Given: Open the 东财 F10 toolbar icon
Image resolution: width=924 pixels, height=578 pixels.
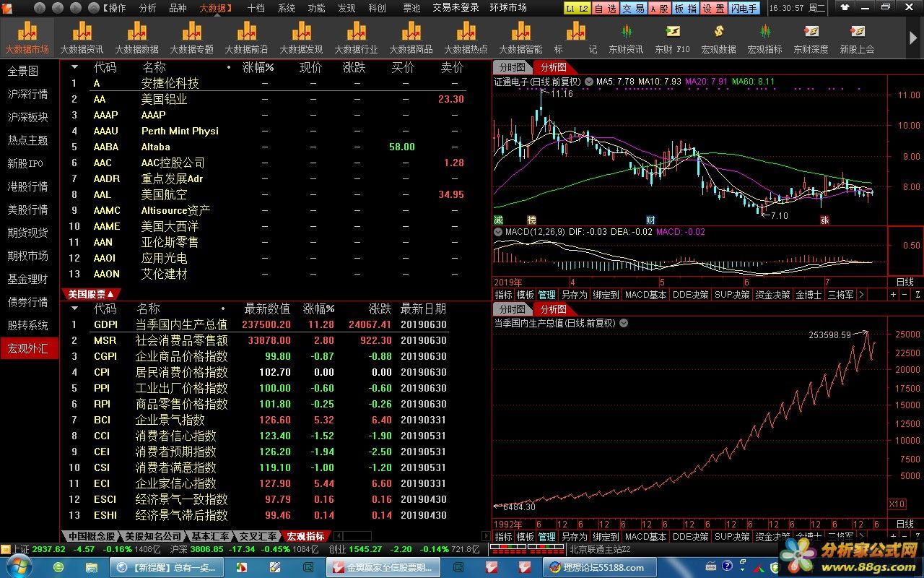Looking at the screenshot, I should 672,38.
